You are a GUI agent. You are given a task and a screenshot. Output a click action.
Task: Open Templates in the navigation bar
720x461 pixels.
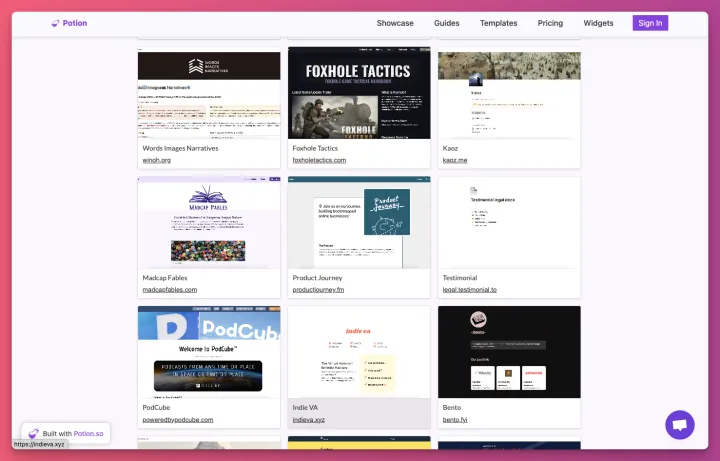[x=498, y=23]
